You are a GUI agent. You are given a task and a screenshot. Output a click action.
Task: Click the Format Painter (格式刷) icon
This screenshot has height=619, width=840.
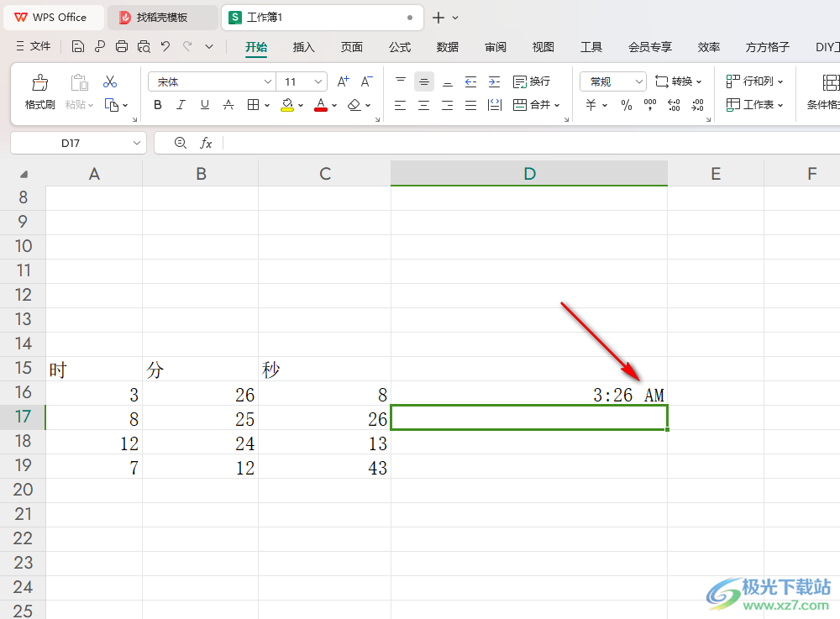pos(39,83)
